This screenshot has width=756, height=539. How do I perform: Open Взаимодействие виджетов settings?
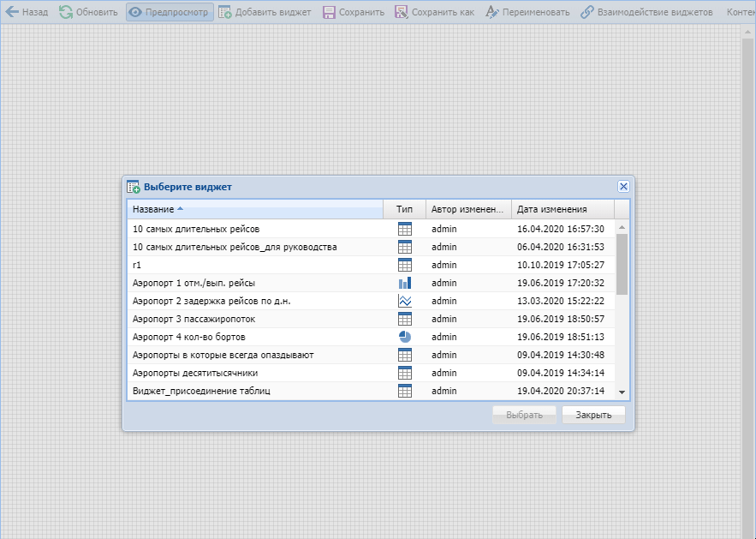pos(646,12)
